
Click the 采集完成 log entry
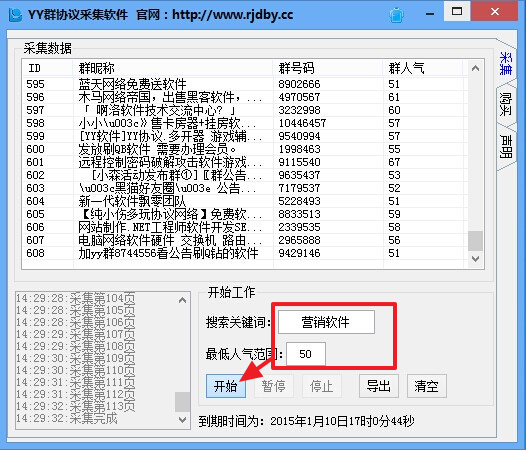[x=67, y=418]
